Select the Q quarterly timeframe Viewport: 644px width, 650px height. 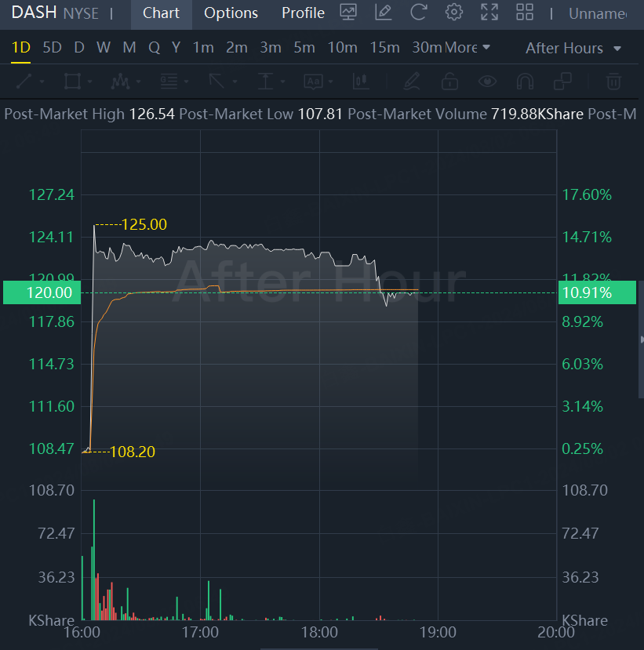coord(155,48)
